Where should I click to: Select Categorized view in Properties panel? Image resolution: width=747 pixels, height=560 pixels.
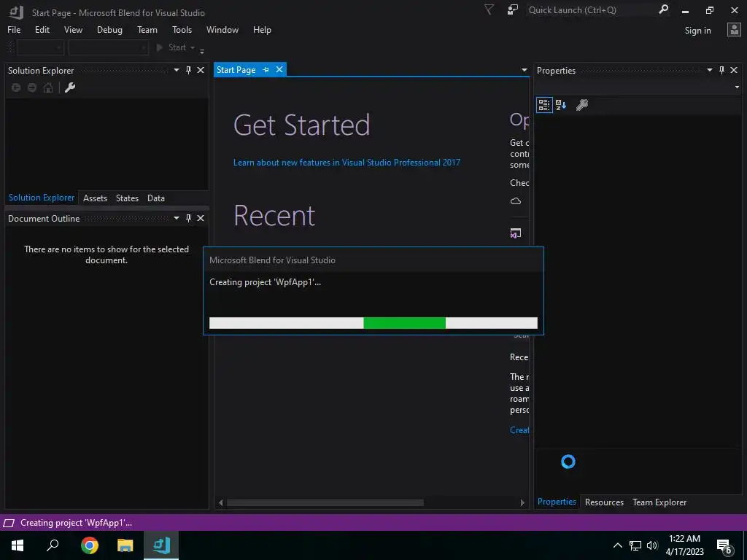click(x=544, y=105)
